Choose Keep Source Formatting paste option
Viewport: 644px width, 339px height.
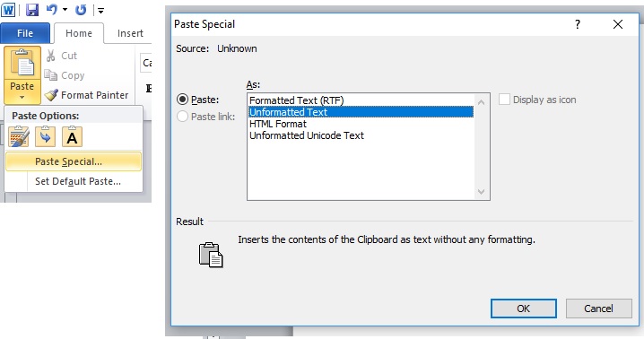pyautogui.click(x=19, y=136)
